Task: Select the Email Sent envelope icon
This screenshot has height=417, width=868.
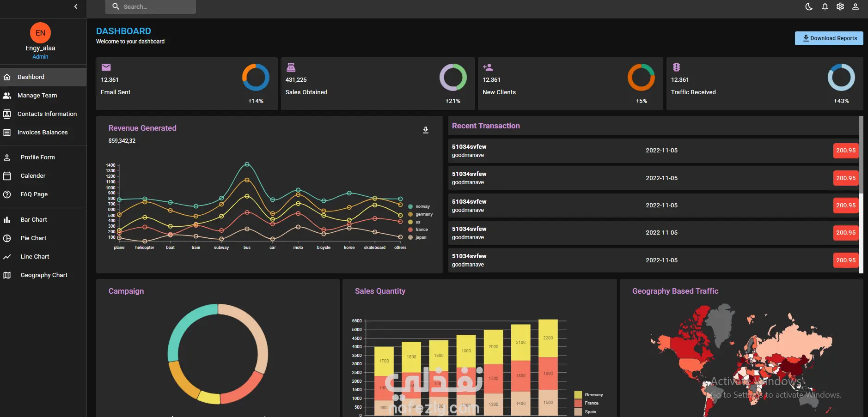Action: tap(106, 67)
